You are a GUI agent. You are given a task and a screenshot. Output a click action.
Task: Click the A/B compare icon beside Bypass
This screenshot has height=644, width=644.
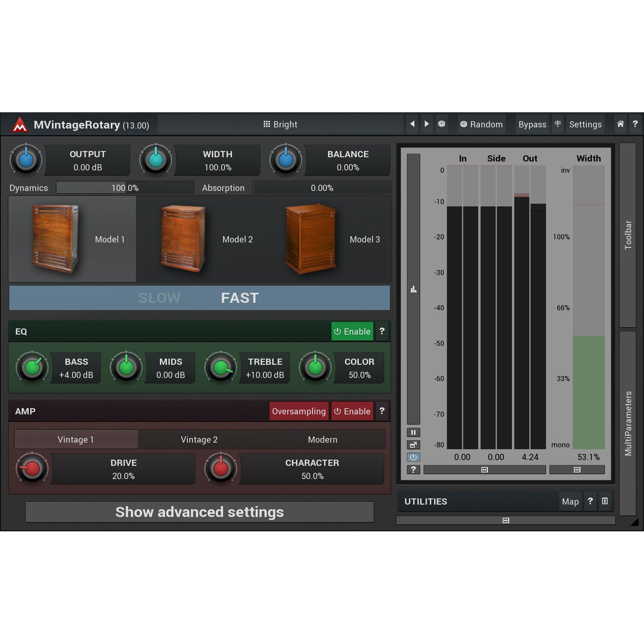pyautogui.click(x=558, y=124)
